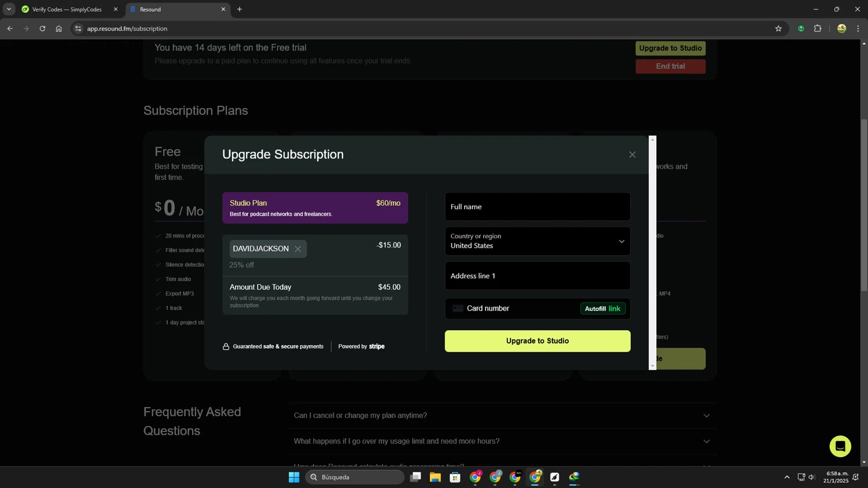Click the yellow Upgrade to Studio button in dialog
868x488 pixels.
point(537,341)
